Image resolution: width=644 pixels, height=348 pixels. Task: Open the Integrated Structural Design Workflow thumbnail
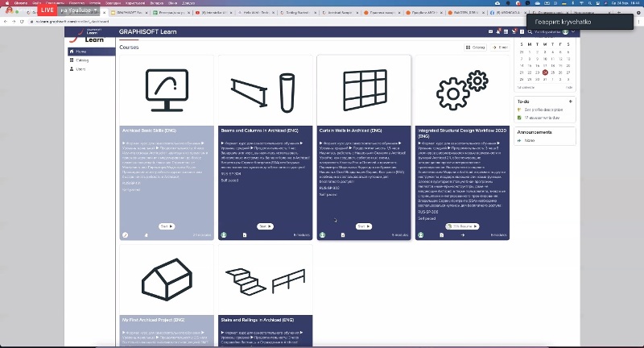click(462, 90)
